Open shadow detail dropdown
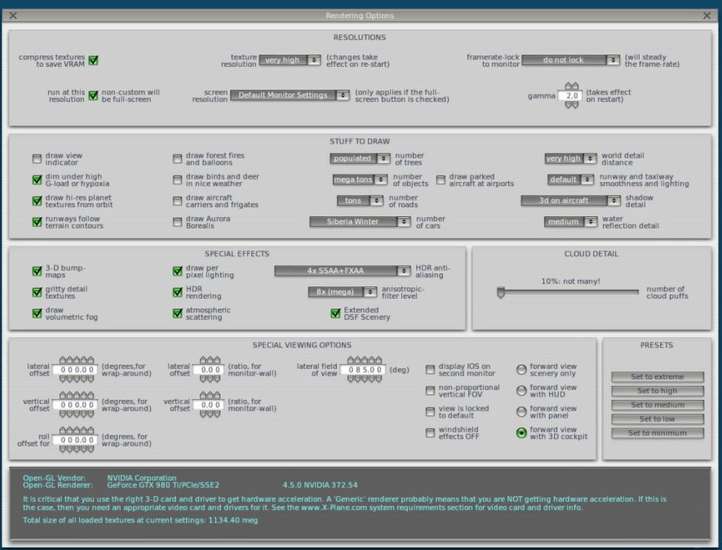This screenshot has height=550, width=722. (571, 201)
